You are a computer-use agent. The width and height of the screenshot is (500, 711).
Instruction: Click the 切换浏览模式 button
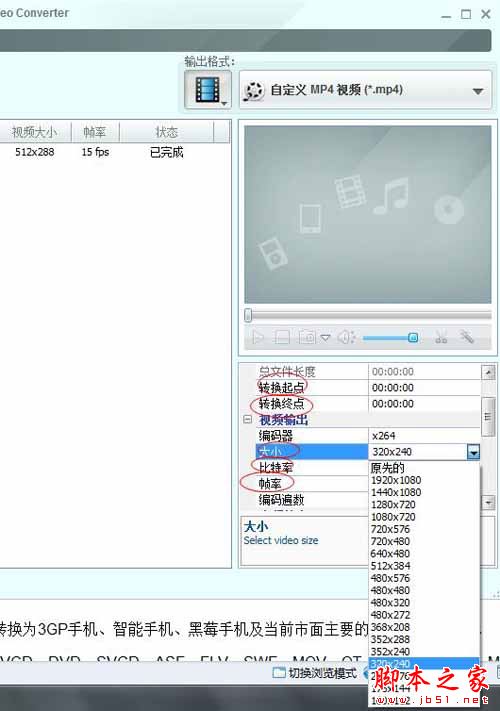[315, 673]
